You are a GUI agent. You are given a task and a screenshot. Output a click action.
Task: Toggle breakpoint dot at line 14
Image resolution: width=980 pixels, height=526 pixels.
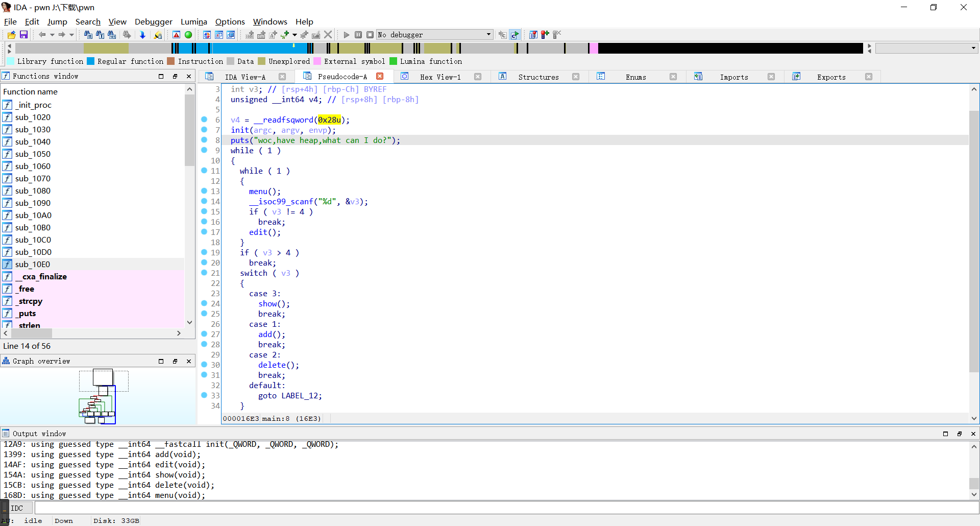pyautogui.click(x=204, y=201)
